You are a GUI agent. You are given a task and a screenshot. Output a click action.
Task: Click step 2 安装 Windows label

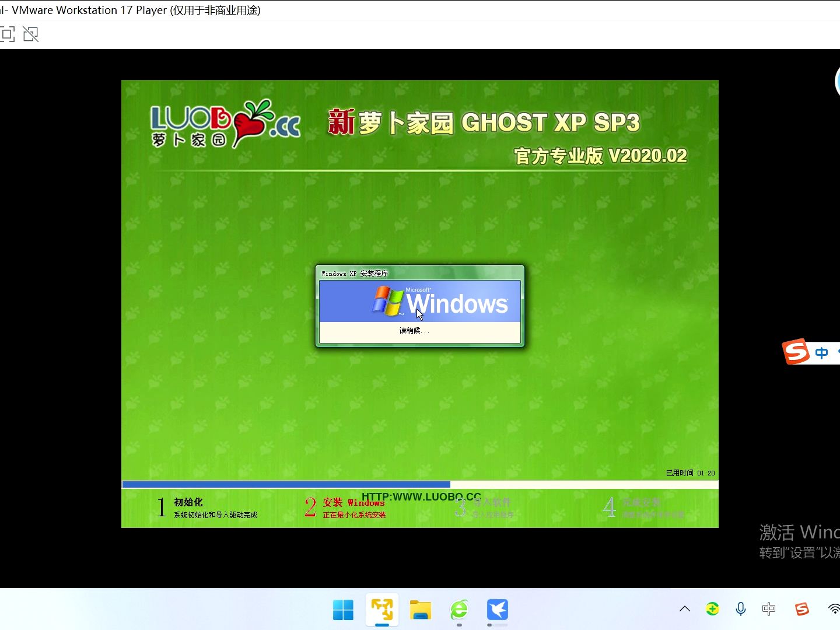353,502
